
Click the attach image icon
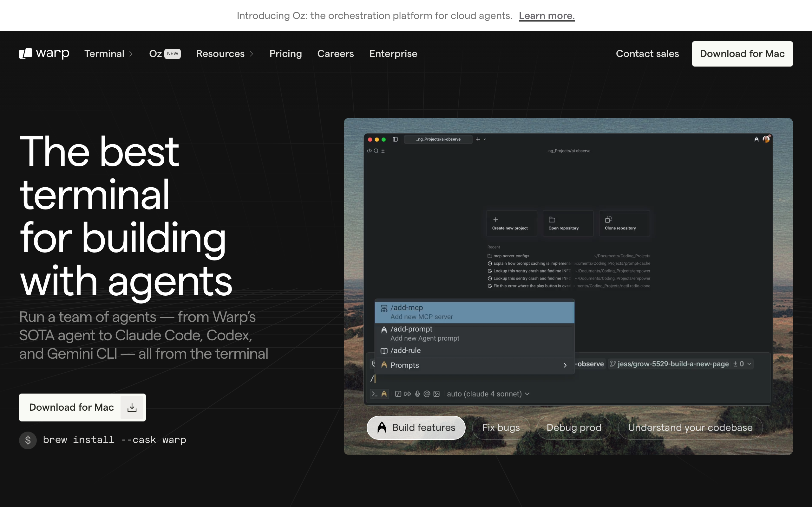[436, 394]
